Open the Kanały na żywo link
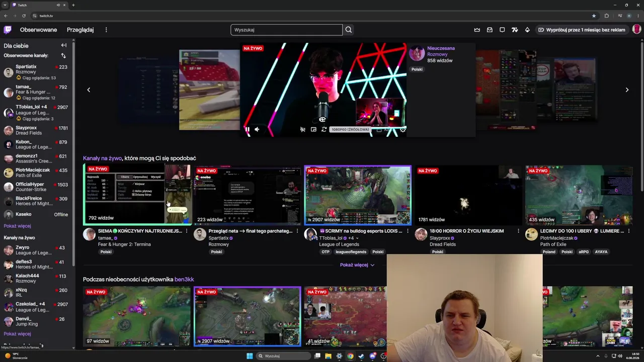The height and width of the screenshot is (362, 644). click(102, 158)
